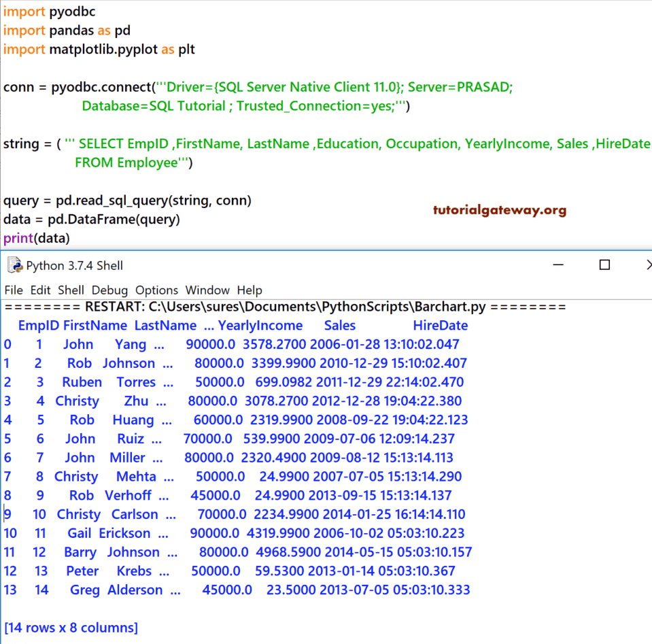Image resolution: width=652 pixels, height=644 pixels.
Task: Click last name 'Torres'
Action: coord(136,382)
